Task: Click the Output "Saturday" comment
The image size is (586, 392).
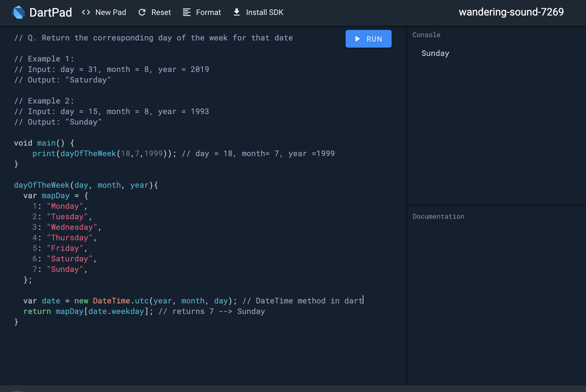Action: pyautogui.click(x=63, y=80)
